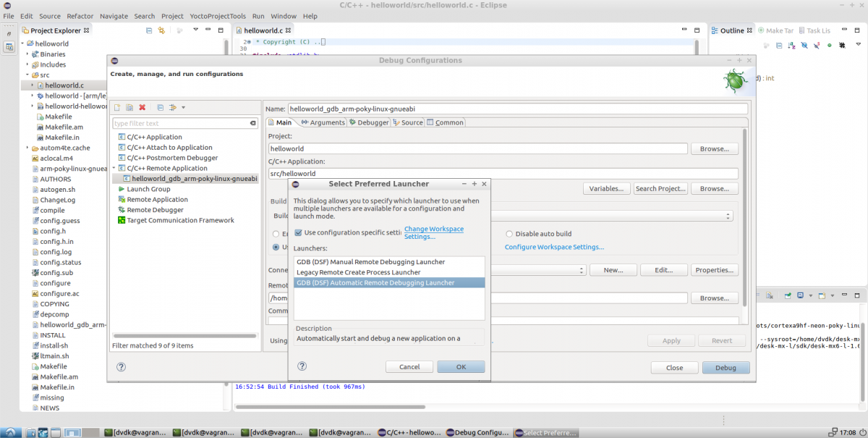Select GDB (DSF) Manual Remote Debugging Launcher
The image size is (868, 438).
point(370,262)
